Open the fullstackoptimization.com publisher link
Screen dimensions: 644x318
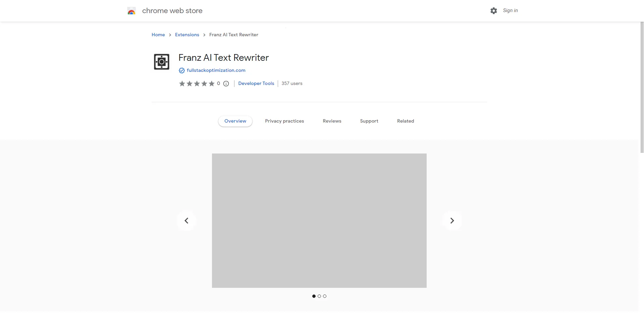pyautogui.click(x=216, y=71)
